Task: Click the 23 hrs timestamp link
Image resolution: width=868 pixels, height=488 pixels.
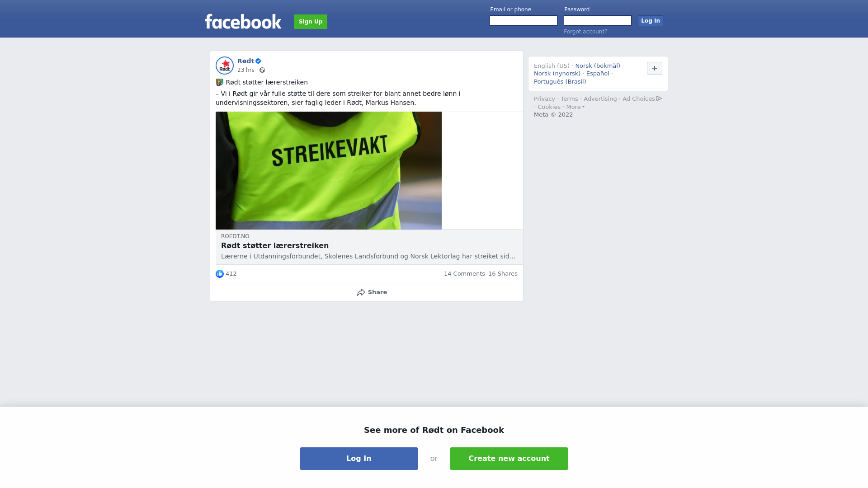Action: point(246,70)
